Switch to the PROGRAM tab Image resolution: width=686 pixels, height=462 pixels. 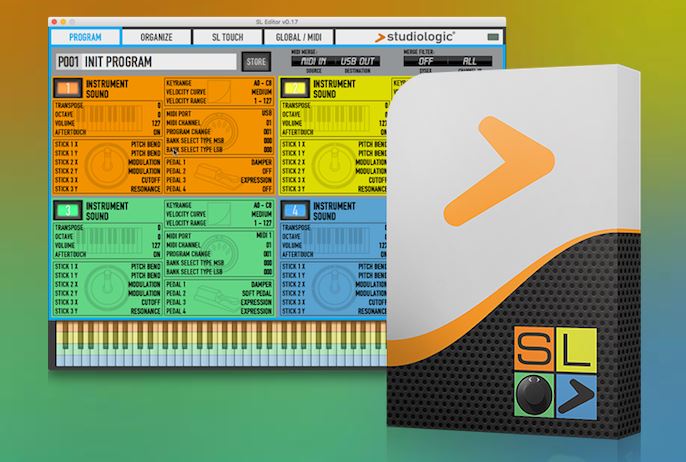click(85, 37)
